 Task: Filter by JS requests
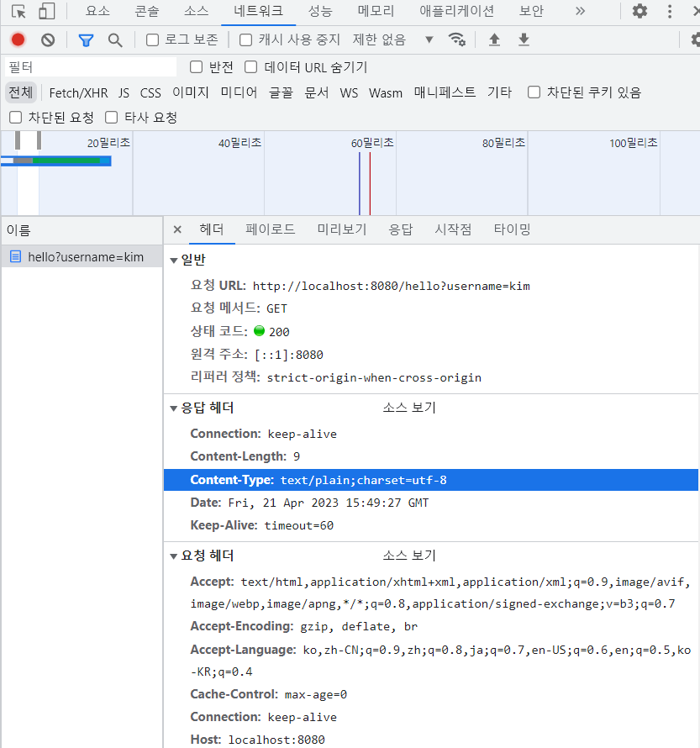[x=124, y=92]
